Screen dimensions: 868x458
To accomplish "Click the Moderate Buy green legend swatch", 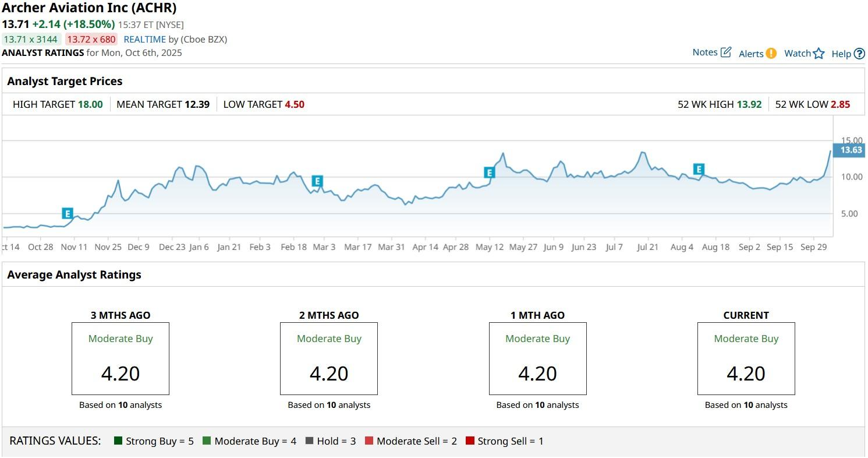I will tap(207, 441).
